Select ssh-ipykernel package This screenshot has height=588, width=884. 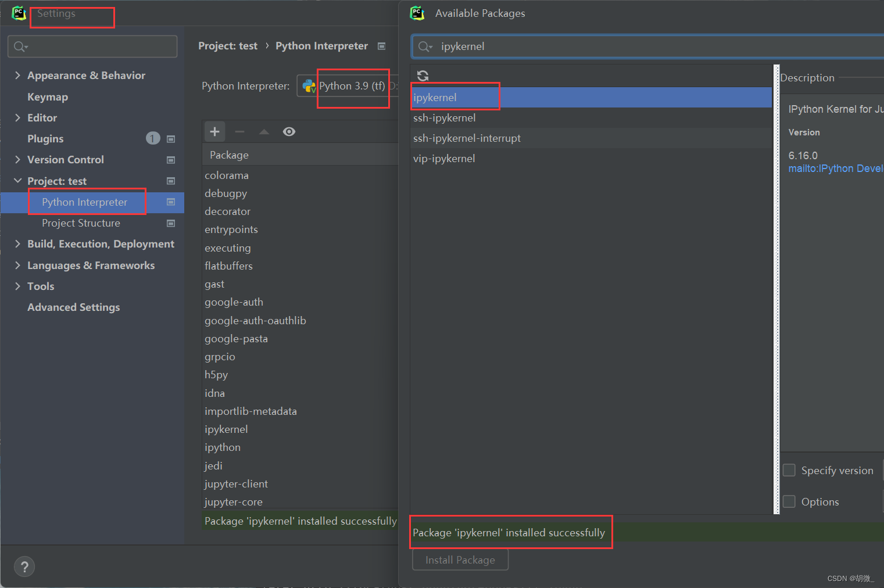click(591, 118)
